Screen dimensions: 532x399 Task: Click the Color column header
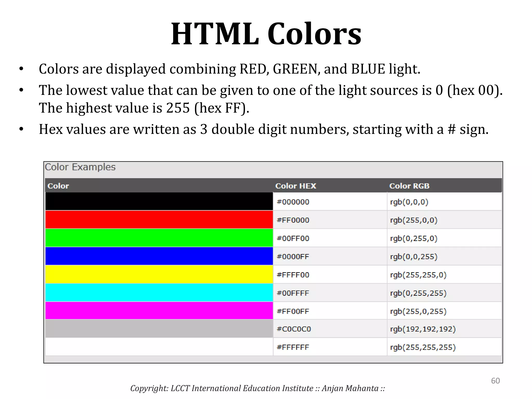[58, 186]
